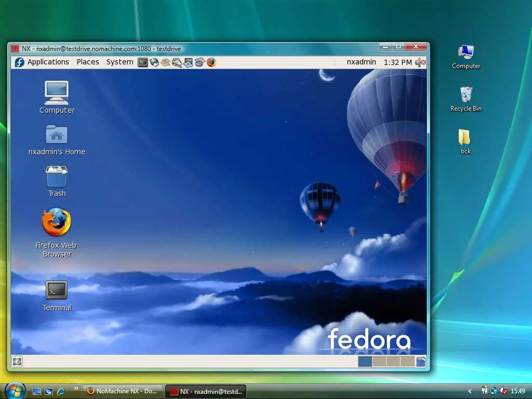Viewport: 532px width, 399px height.
Task: Open the Fedora logo Applications menu icon
Action: (x=19, y=62)
